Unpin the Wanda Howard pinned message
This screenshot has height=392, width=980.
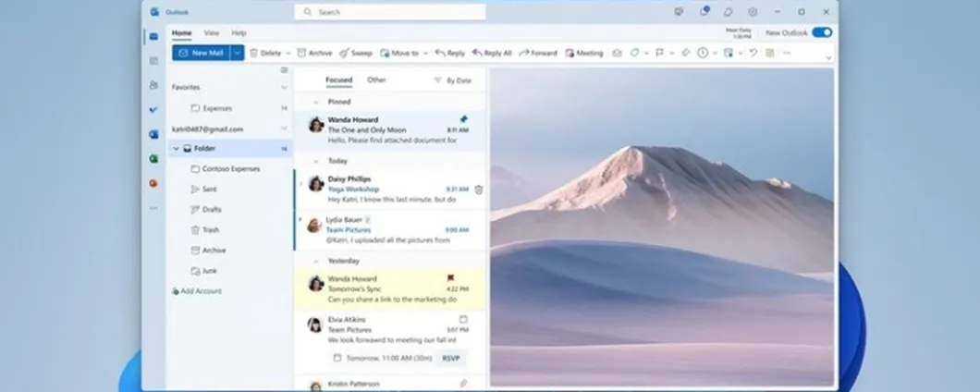(x=463, y=118)
